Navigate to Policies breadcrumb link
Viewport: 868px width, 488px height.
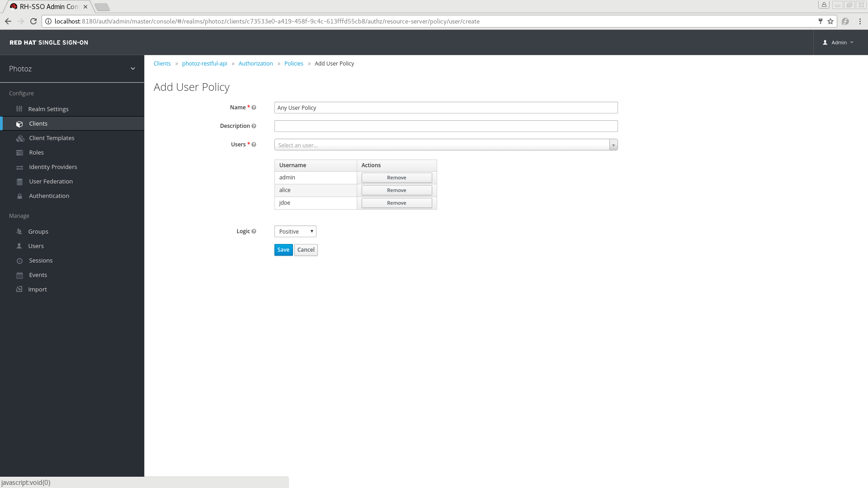pos(294,63)
